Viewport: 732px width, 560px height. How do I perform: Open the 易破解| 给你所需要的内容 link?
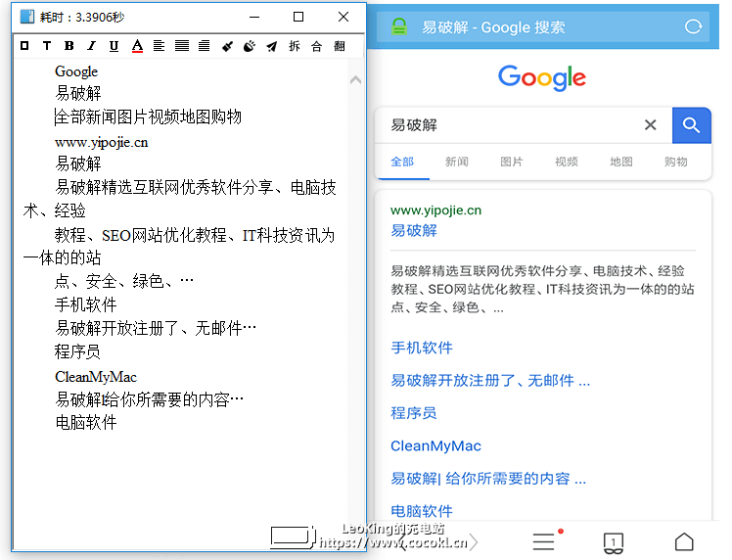point(488,479)
